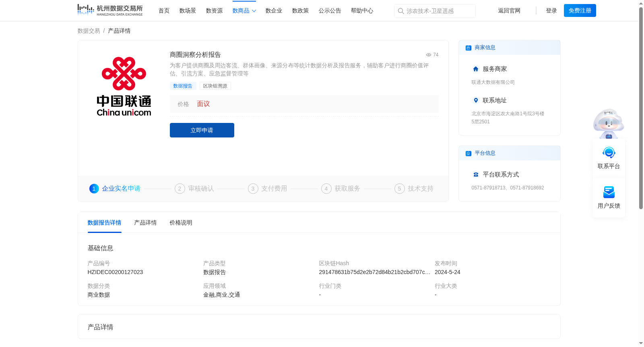This screenshot has height=347, width=644.
Task: Click step 1 circle 企业实名申请
Action: (94, 189)
